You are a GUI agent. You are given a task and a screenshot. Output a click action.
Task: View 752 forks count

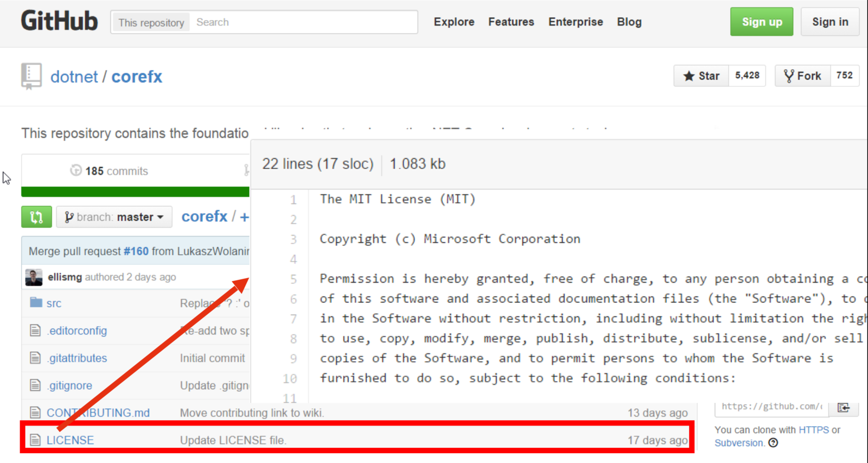(844, 75)
